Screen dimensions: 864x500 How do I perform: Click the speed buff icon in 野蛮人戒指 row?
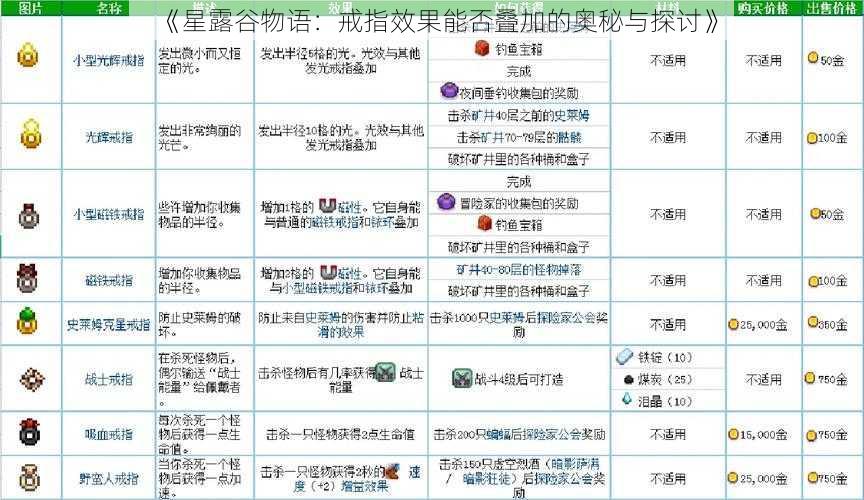(392, 471)
